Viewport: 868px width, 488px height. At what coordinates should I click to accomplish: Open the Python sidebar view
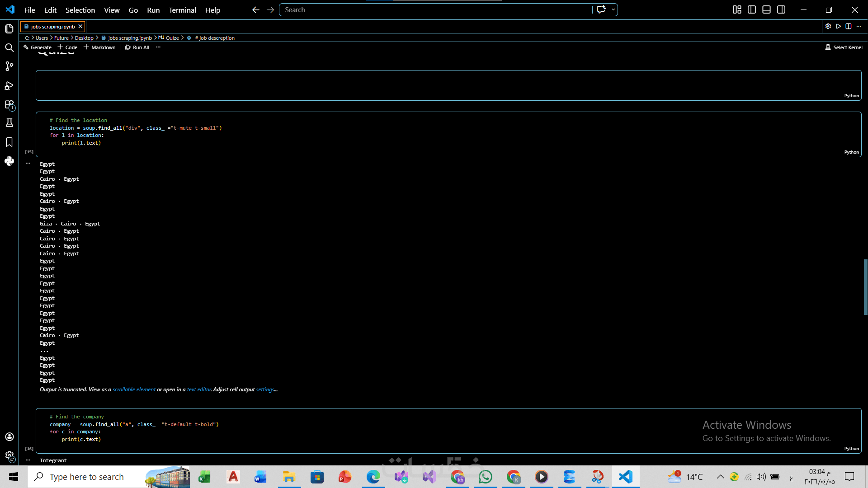pos(9,161)
